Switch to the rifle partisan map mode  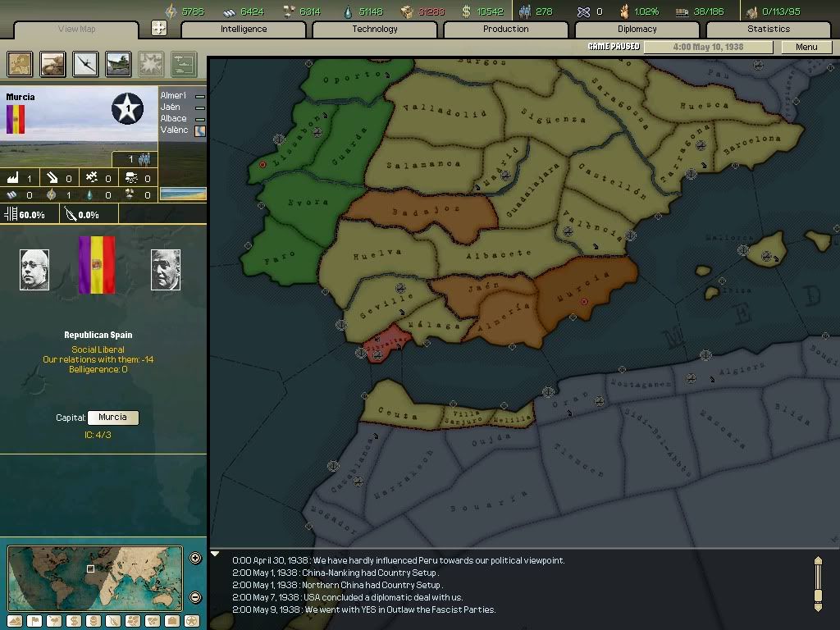coord(113,621)
